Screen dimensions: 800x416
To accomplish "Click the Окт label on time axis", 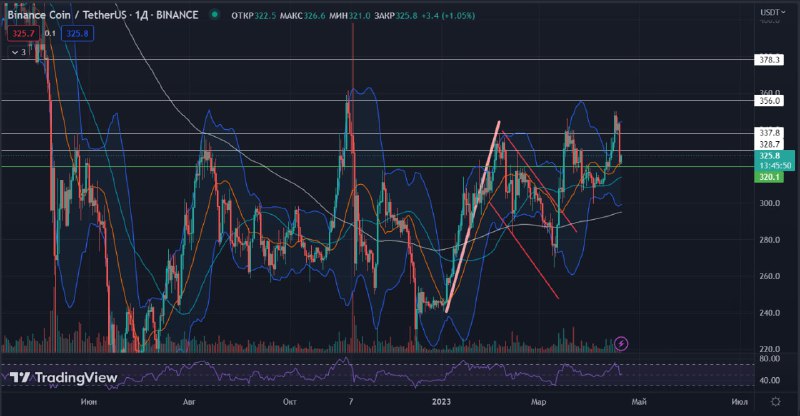I will coord(290,402).
